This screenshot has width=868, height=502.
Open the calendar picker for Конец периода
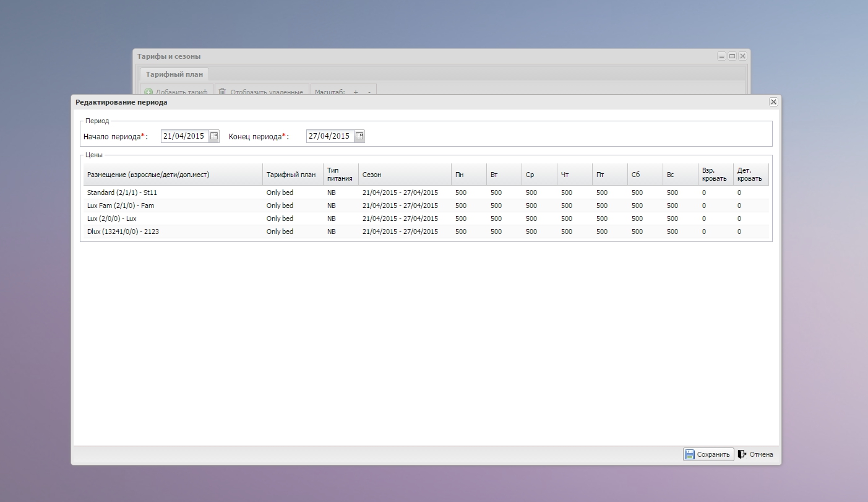(359, 136)
